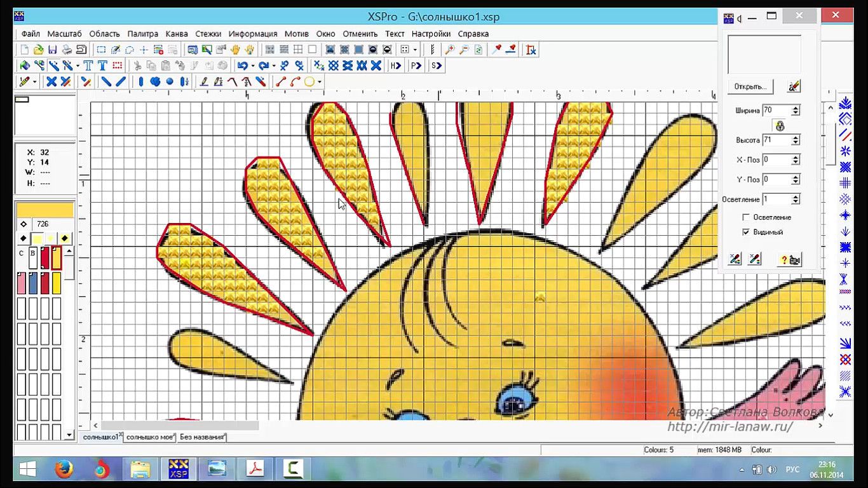Image resolution: width=868 pixels, height=488 pixels.
Task: Click the zoom in magnifier icon
Action: point(450,50)
